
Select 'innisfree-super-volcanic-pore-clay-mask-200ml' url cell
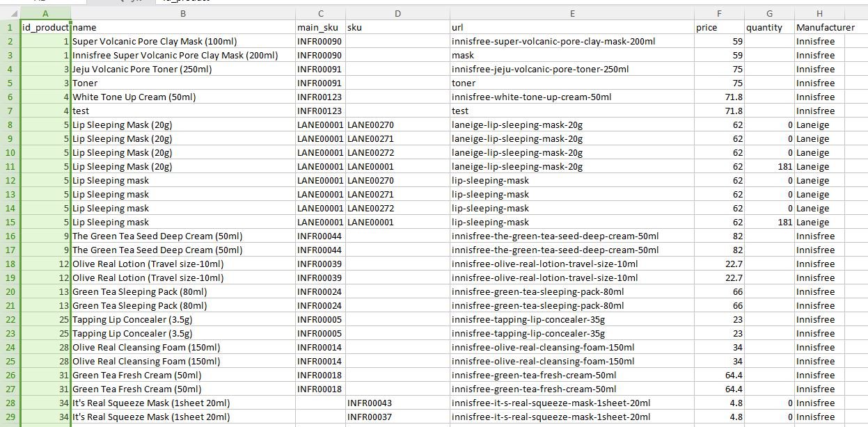[x=572, y=41]
